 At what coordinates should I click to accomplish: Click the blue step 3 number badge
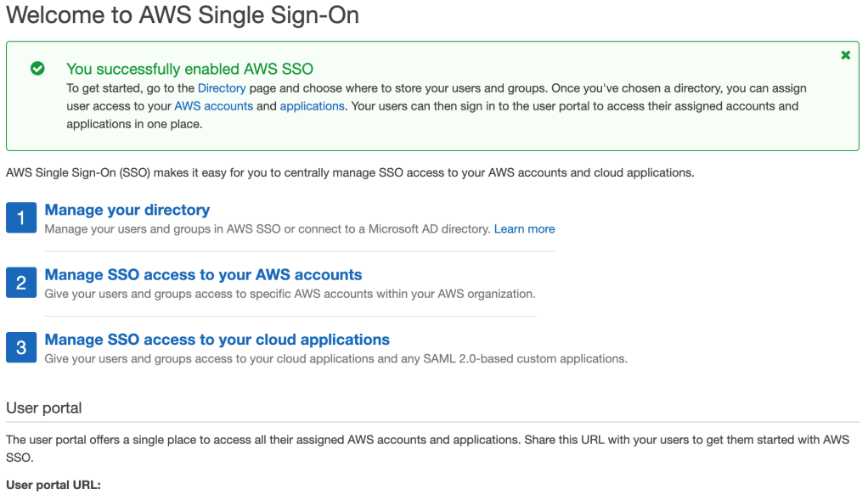coord(21,347)
